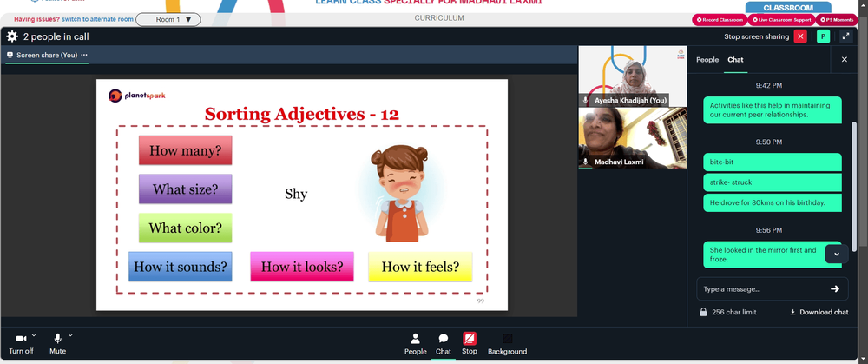The height and width of the screenshot is (364, 868).
Task: Expand the call to fullscreen
Action: coord(845,36)
